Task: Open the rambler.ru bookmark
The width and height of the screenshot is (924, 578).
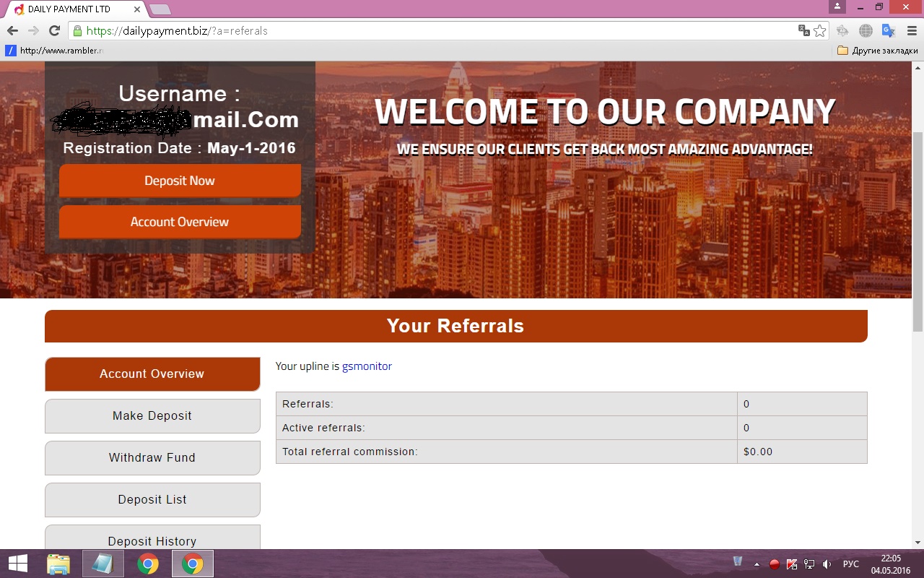Action: click(55, 51)
